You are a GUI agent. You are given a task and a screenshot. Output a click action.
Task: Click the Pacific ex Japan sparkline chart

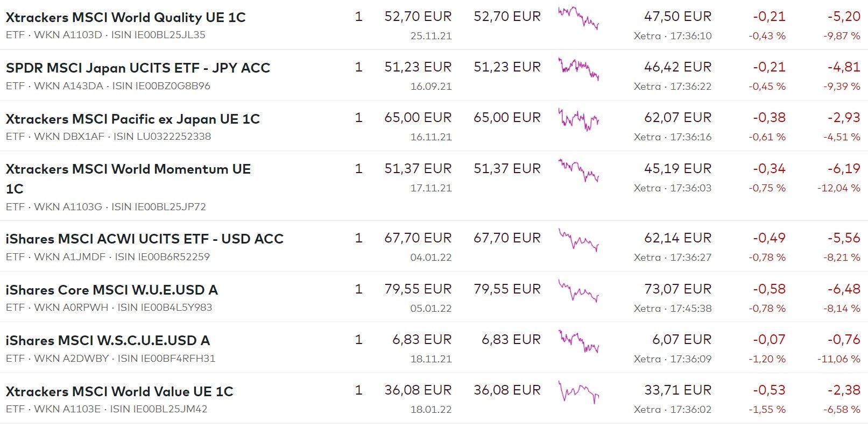(x=578, y=119)
